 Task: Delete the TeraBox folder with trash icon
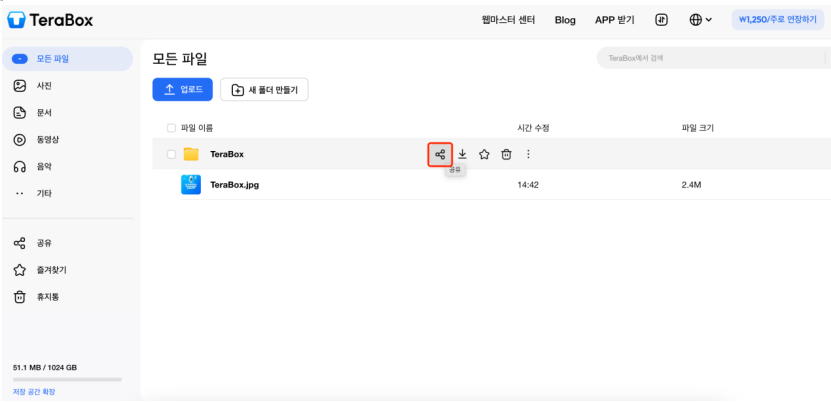tap(506, 154)
